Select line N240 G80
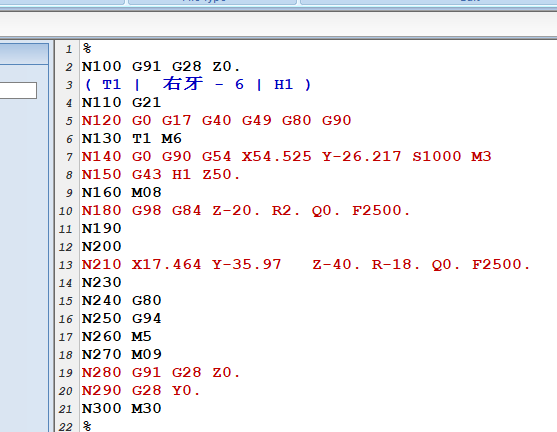Image resolution: width=557 pixels, height=432 pixels. pyautogui.click(x=121, y=301)
